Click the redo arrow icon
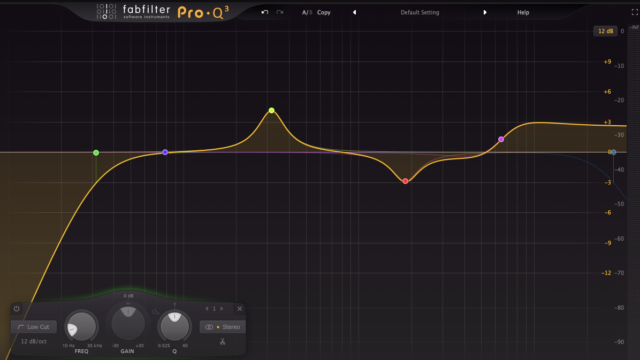The width and height of the screenshot is (640, 360). pyautogui.click(x=280, y=12)
